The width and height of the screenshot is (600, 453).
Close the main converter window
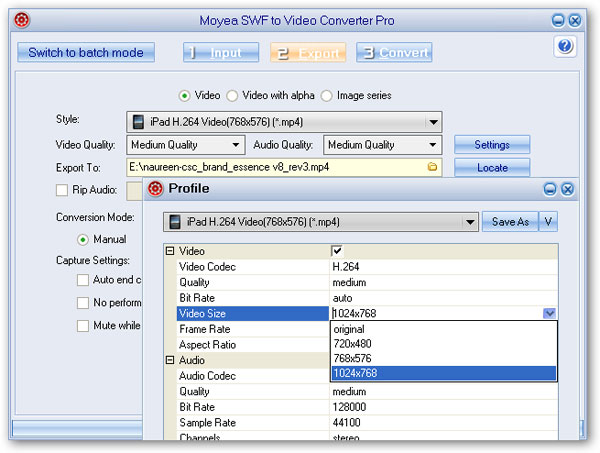pyautogui.click(x=575, y=20)
